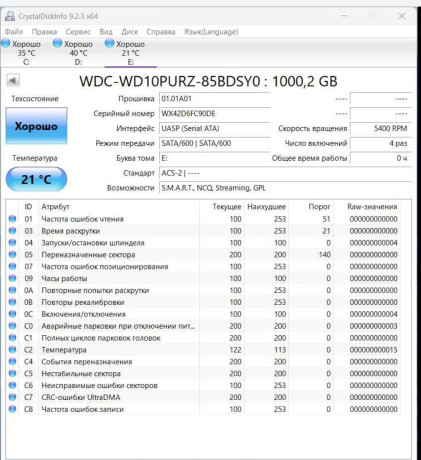Click the previous disk arrow button
Screen dimensions: 421x460
(13, 80)
